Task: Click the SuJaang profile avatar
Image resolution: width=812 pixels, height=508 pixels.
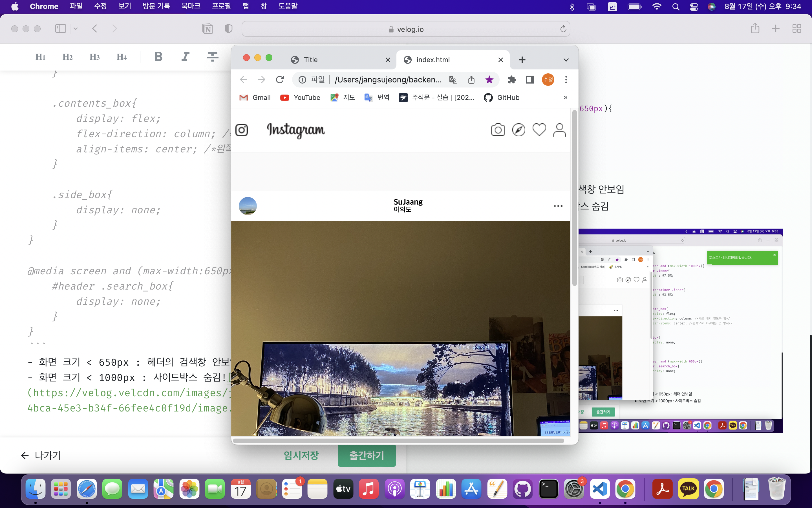Action: 248,206
